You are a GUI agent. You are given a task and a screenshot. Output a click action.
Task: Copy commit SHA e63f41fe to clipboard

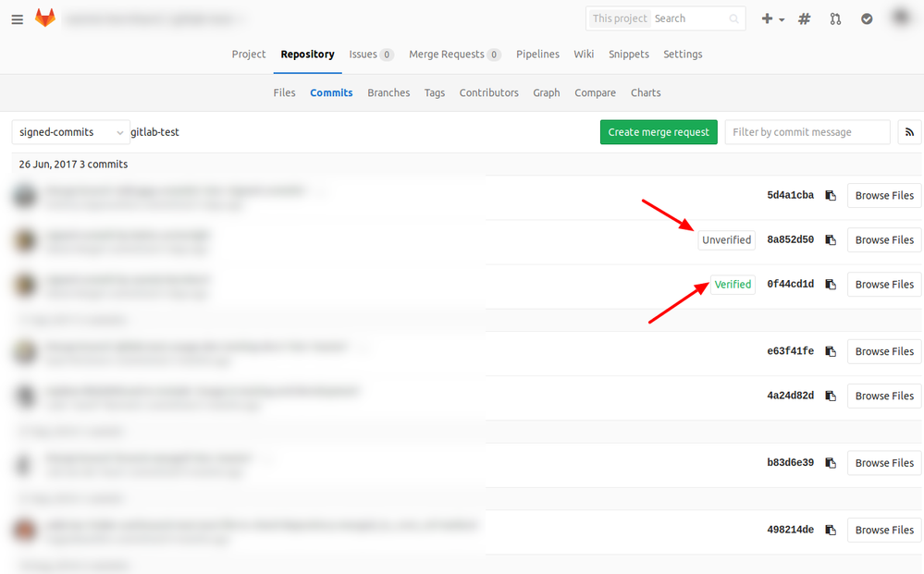click(831, 351)
